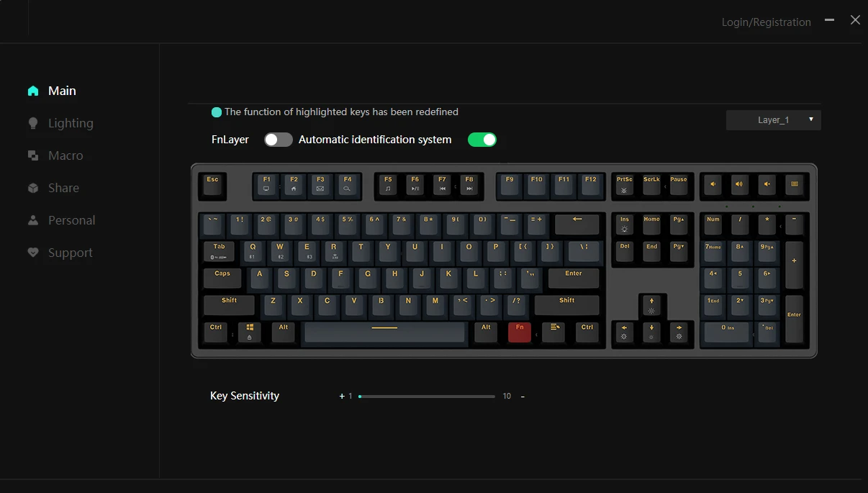This screenshot has height=493, width=868.
Task: Click the minus button after sensitivity slider
Action: [x=523, y=397]
